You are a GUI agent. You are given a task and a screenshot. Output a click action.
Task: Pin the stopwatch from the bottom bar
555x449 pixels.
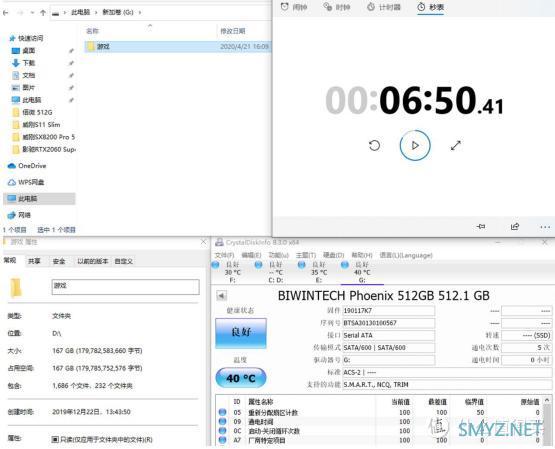pos(481,226)
